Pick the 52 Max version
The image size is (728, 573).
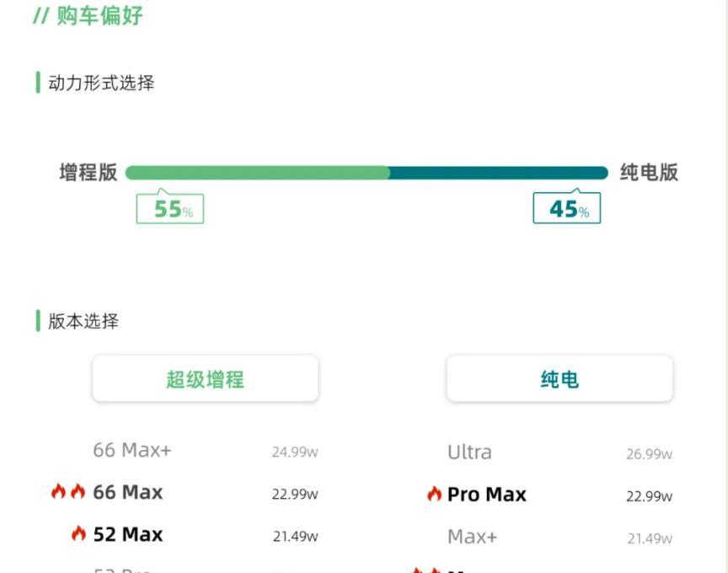point(128,534)
